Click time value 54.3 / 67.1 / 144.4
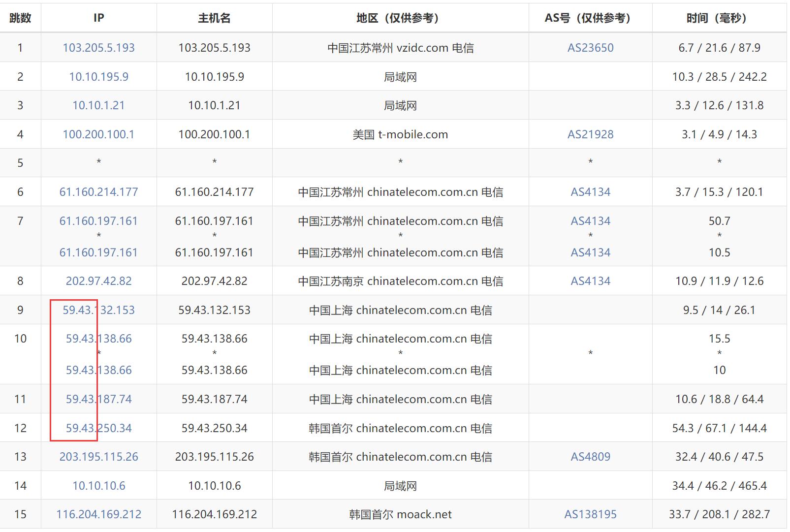This screenshot has width=790, height=532. 719,428
